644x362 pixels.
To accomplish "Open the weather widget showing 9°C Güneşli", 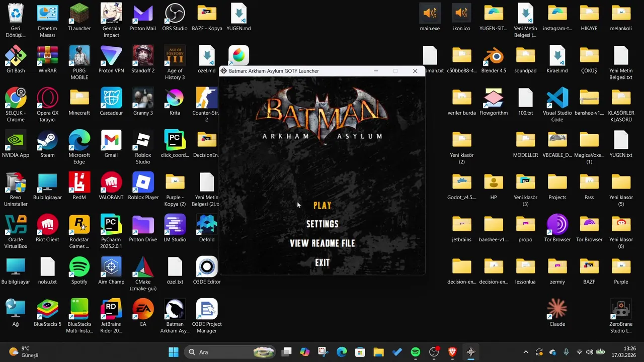I will (x=24, y=352).
